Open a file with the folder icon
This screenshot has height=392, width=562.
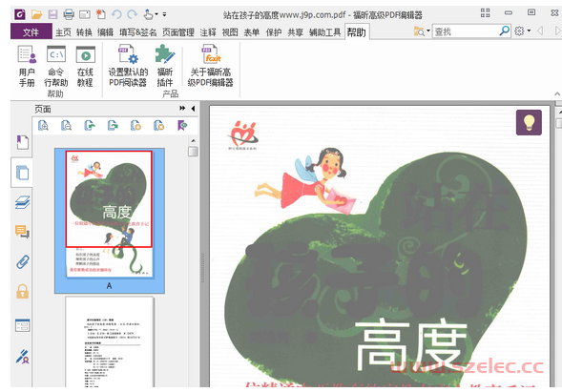click(x=36, y=14)
